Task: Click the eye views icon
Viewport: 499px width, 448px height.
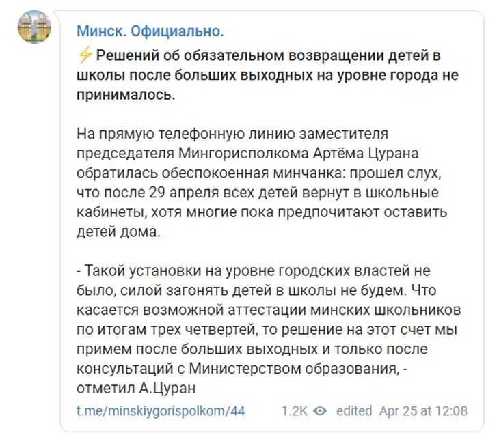Action: tap(320, 411)
